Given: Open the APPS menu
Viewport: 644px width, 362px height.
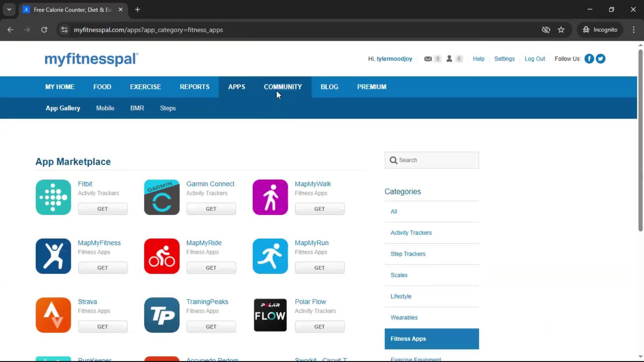Looking at the screenshot, I should (x=237, y=87).
